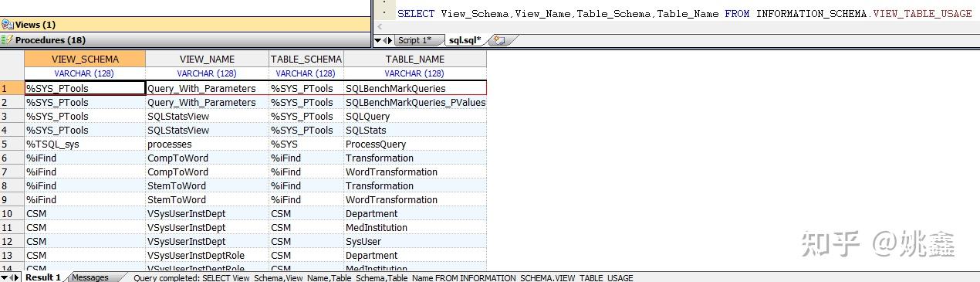The image size is (980, 282).
Task: Open new script tab icon beside sql.sql*
Action: [498, 40]
